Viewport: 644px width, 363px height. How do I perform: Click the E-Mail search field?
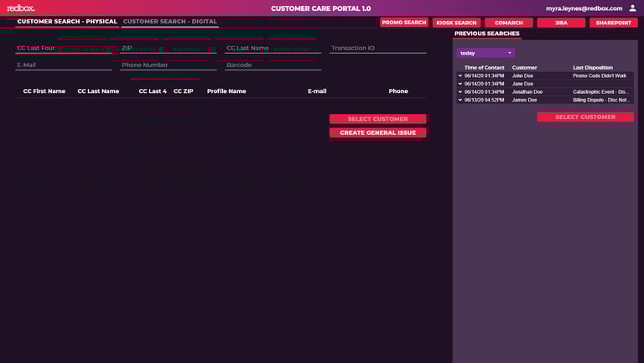(63, 65)
